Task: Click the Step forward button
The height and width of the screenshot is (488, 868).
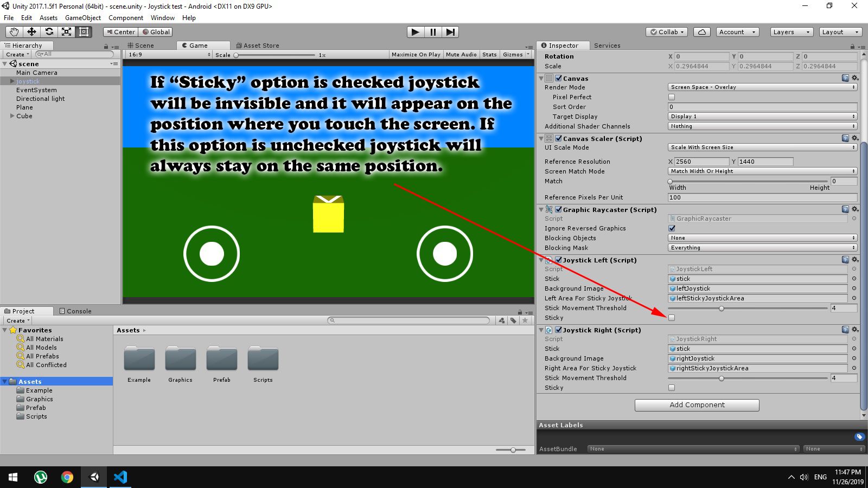Action: [450, 32]
